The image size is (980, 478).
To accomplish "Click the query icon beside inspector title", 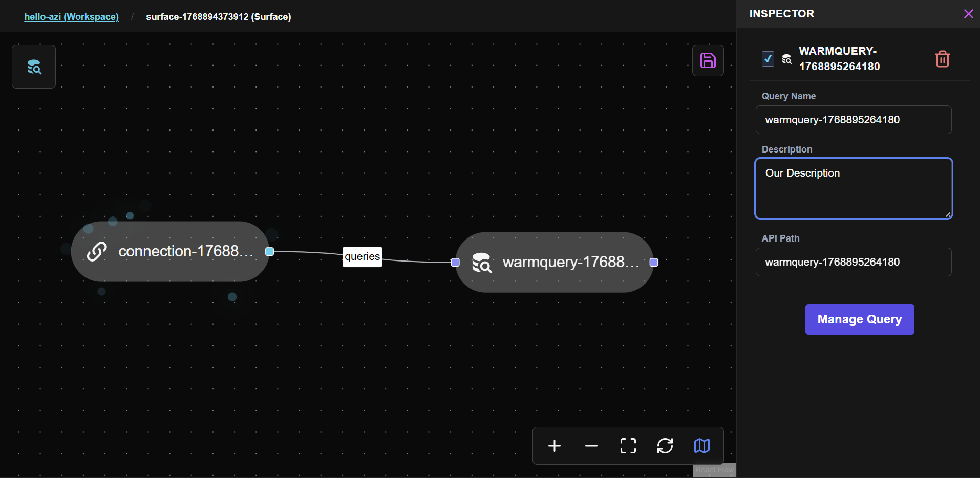I will point(786,59).
